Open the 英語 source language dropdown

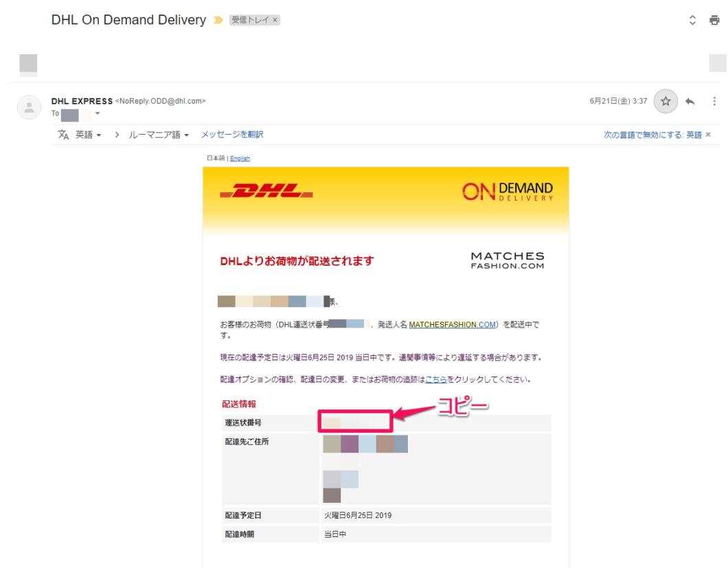pyautogui.click(x=88, y=135)
